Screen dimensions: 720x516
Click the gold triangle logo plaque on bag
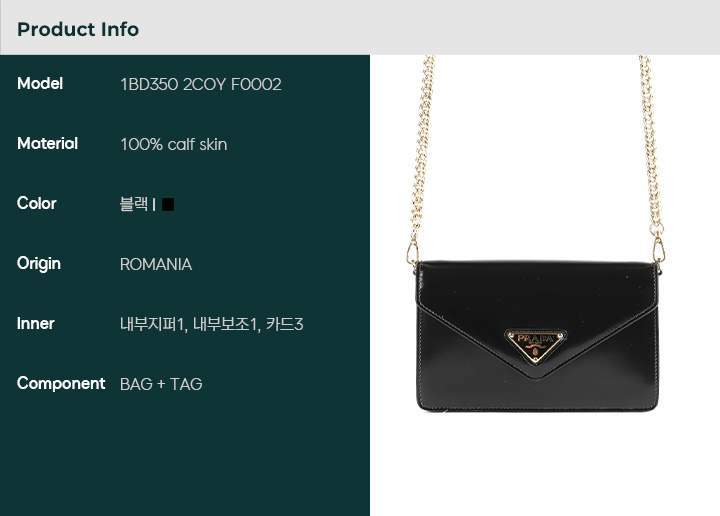click(535, 346)
